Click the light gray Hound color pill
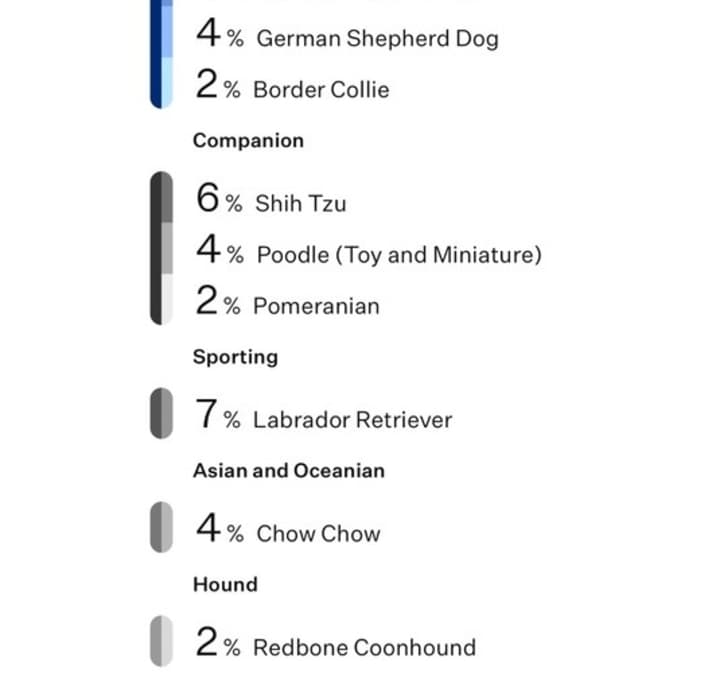 coord(162,641)
